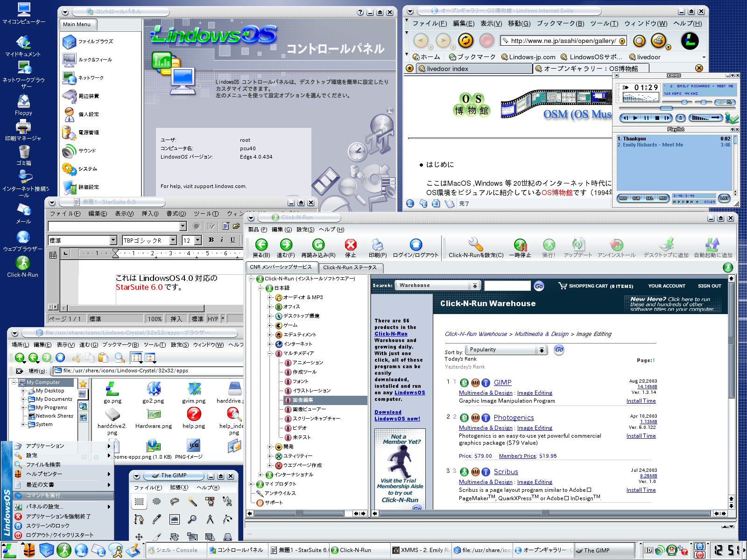Expand My Documents in the file browser tree
This screenshot has width=747, height=560.
tap(23, 399)
